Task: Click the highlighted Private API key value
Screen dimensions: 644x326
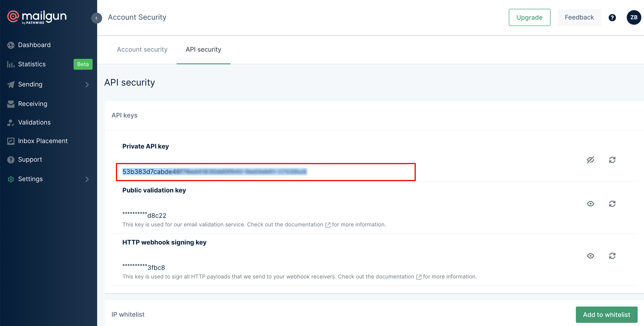Action: 214,172
